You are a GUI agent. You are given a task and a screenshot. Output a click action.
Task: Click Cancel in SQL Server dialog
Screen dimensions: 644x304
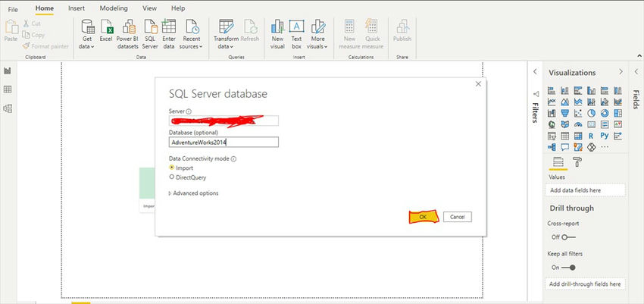[457, 217]
